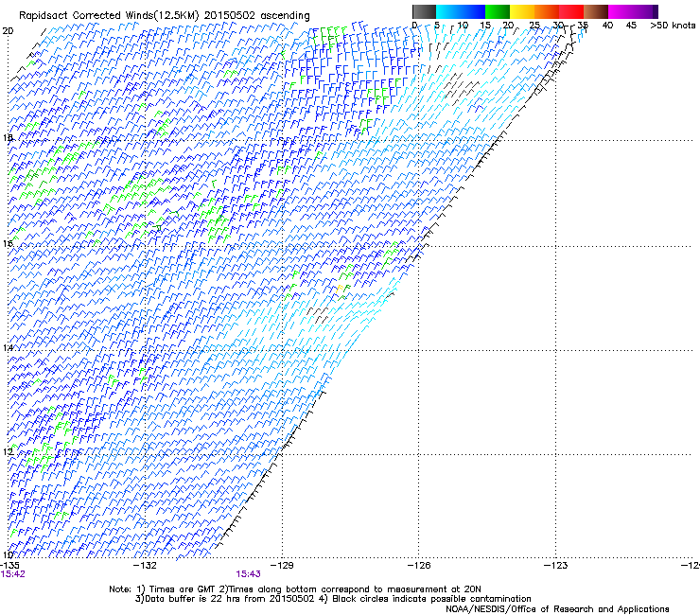Viewport: 700px width, 615px height.
Task: Click the '>50 knots' legend label
Action: click(x=673, y=26)
